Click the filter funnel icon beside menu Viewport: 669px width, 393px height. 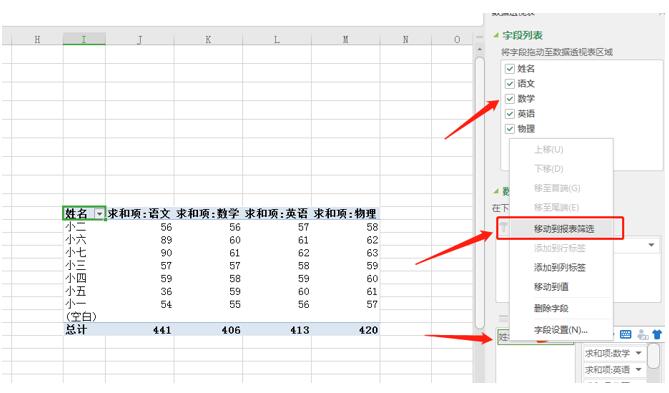[504, 228]
